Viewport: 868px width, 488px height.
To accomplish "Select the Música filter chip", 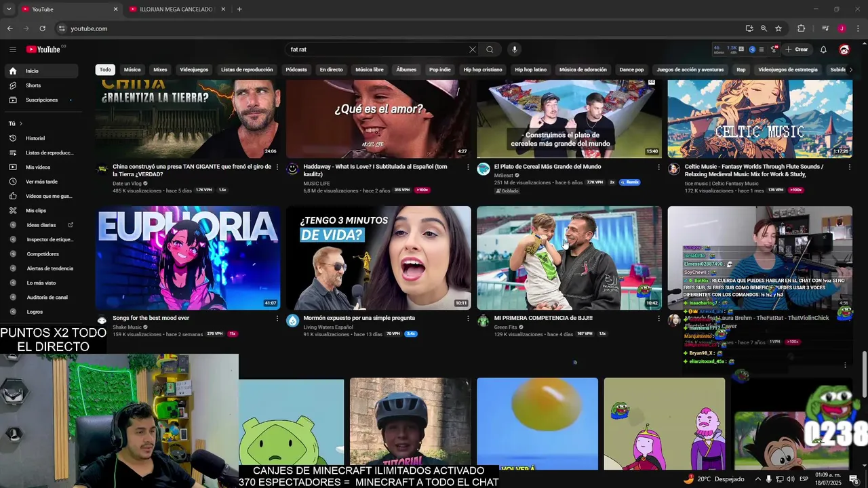I will [x=132, y=70].
